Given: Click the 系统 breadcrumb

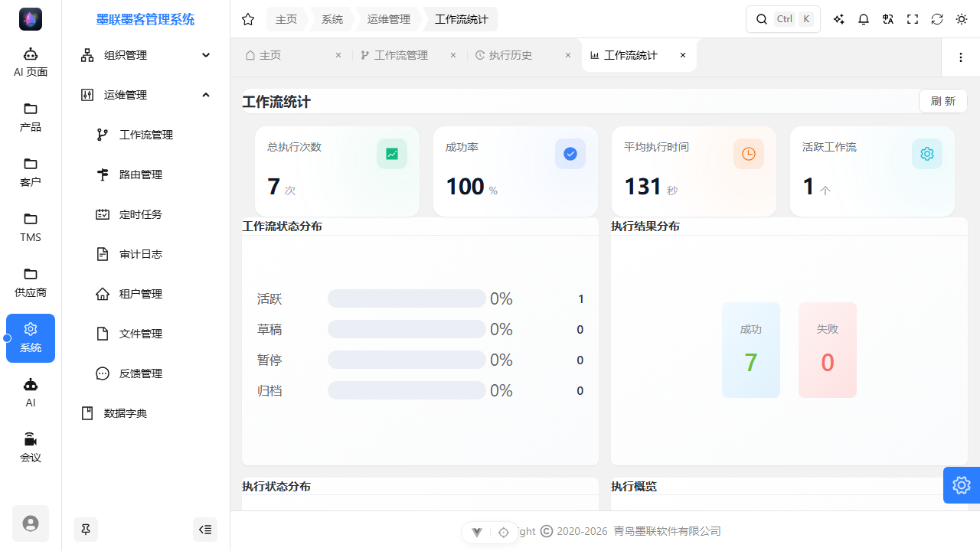Looking at the screenshot, I should click(x=332, y=19).
